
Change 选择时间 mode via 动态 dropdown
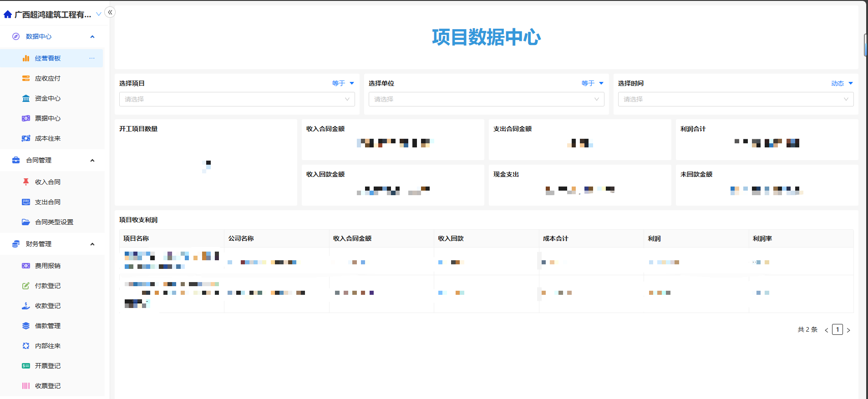point(841,83)
